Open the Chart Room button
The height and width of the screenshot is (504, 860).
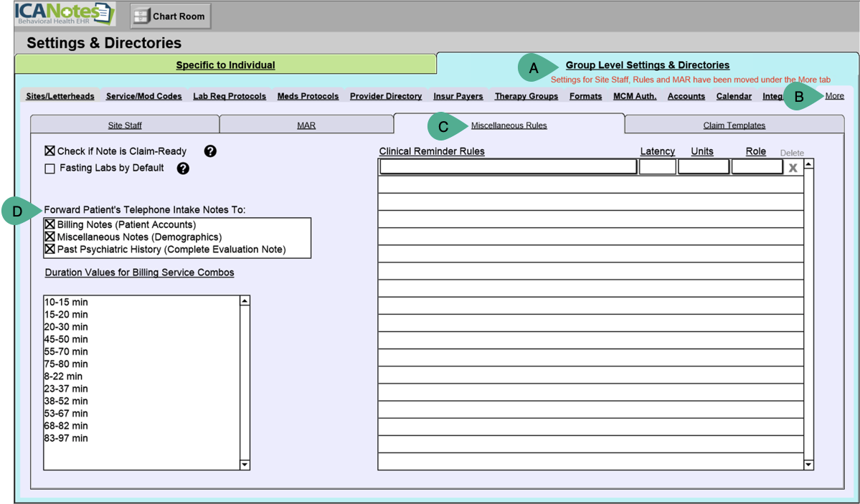(x=170, y=16)
